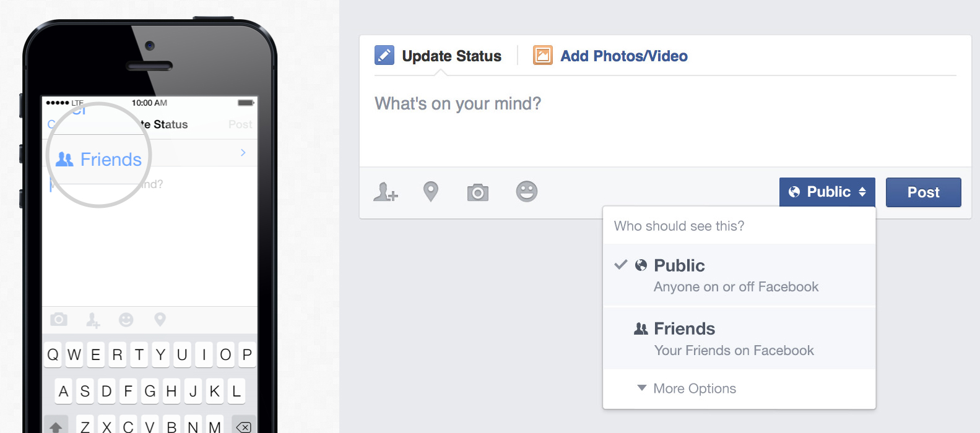Tap the chevron on phone's audience row
The width and height of the screenshot is (980, 433).
click(243, 153)
